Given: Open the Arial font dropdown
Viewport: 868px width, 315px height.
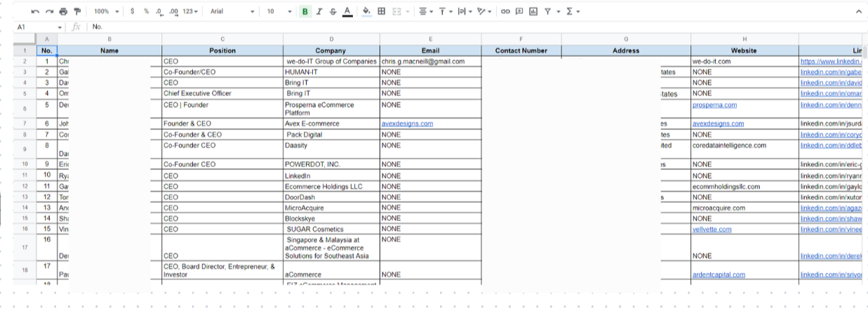Looking at the screenshot, I should click(231, 11).
